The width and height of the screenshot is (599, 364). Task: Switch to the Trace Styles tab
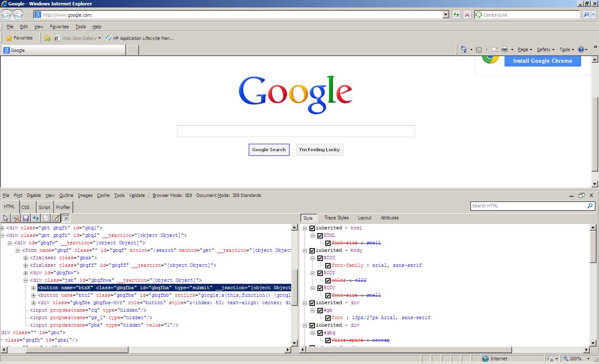click(337, 218)
